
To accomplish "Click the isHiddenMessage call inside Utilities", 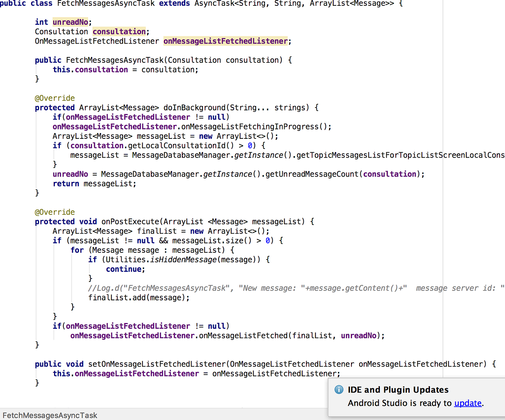I will tap(183, 259).
